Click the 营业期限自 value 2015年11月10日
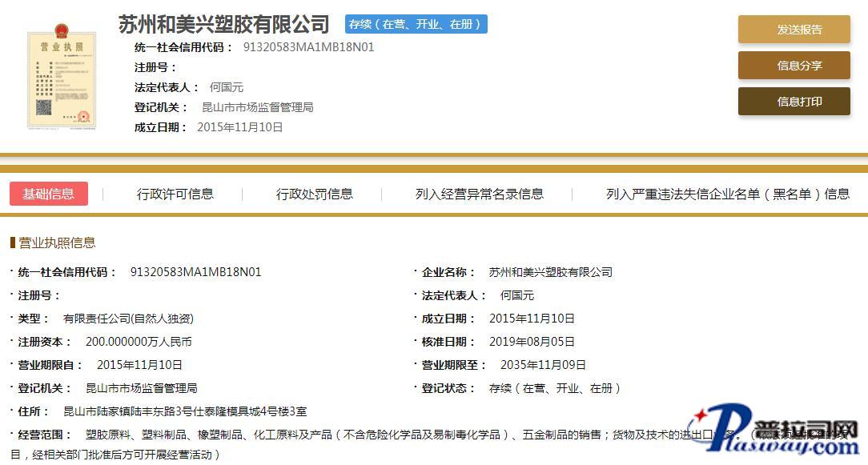Viewport: 868px width, 465px height. pyautogui.click(x=139, y=365)
